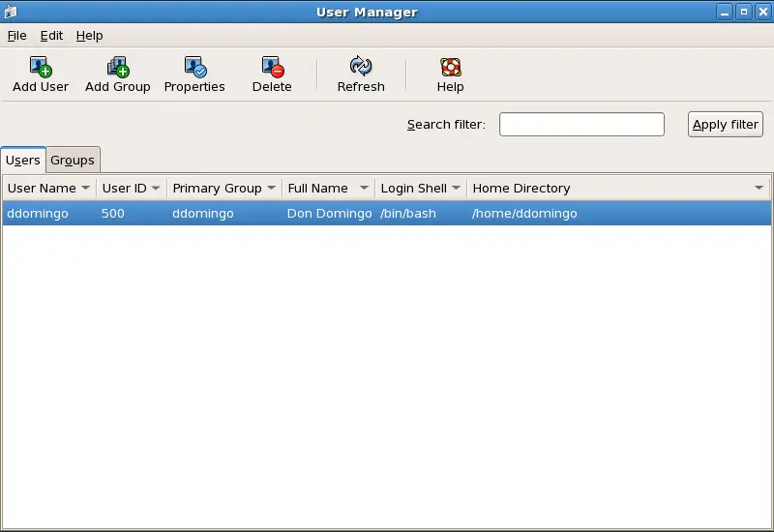Screen dimensions: 774x532
Task: Click the window menu icon in title bar
Action: click(10, 12)
